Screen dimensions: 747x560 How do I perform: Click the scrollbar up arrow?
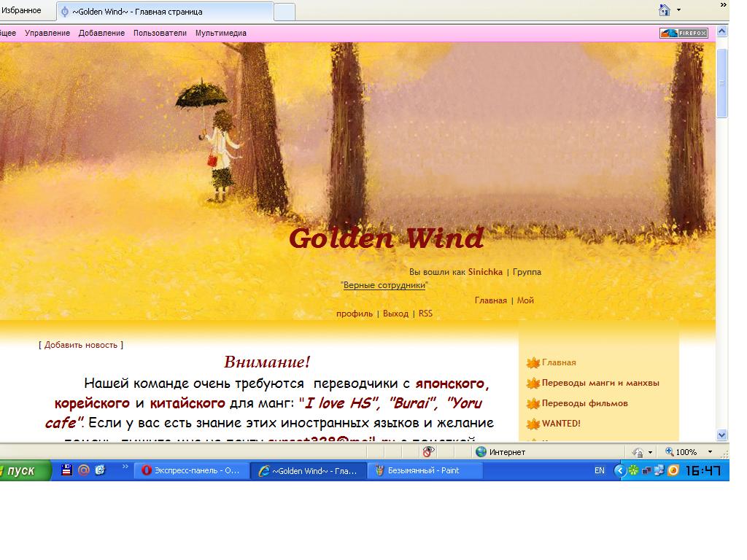pyautogui.click(x=721, y=31)
